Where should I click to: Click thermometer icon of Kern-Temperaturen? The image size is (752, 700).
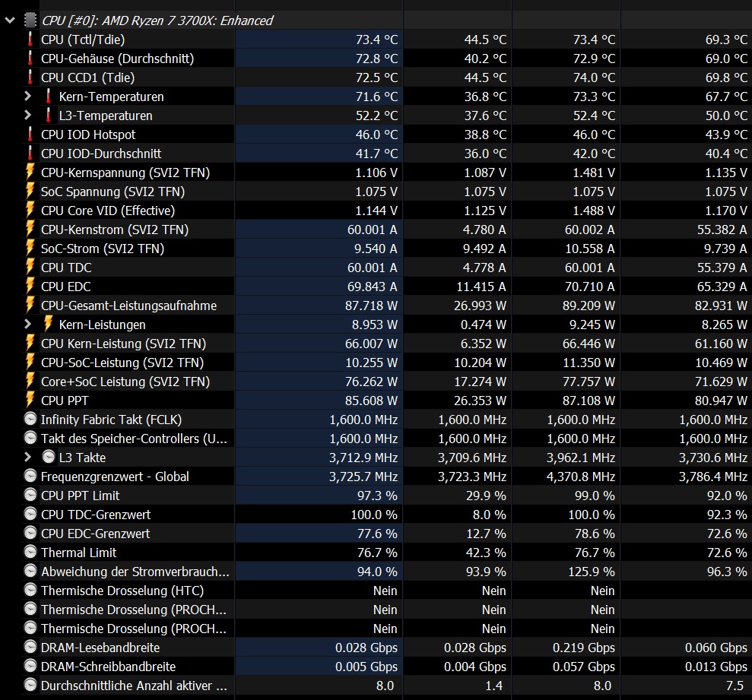(48, 97)
